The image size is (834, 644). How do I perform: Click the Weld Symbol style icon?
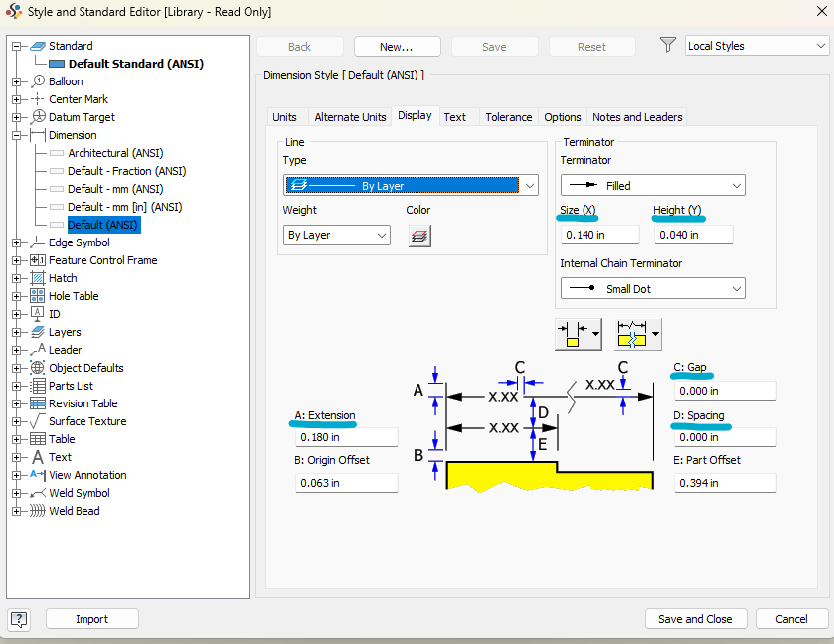click(x=37, y=492)
